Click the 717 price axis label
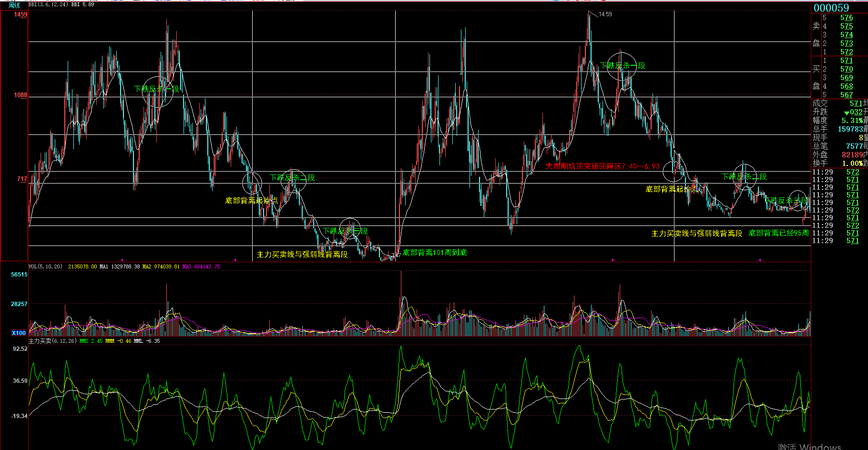The width and height of the screenshot is (868, 450). pyautogui.click(x=22, y=179)
